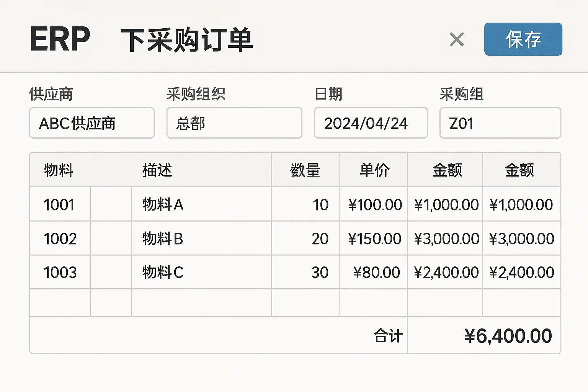Screen dimensions: 588x392
Task: Click the empty material cell in the blank row
Action: click(x=60, y=303)
